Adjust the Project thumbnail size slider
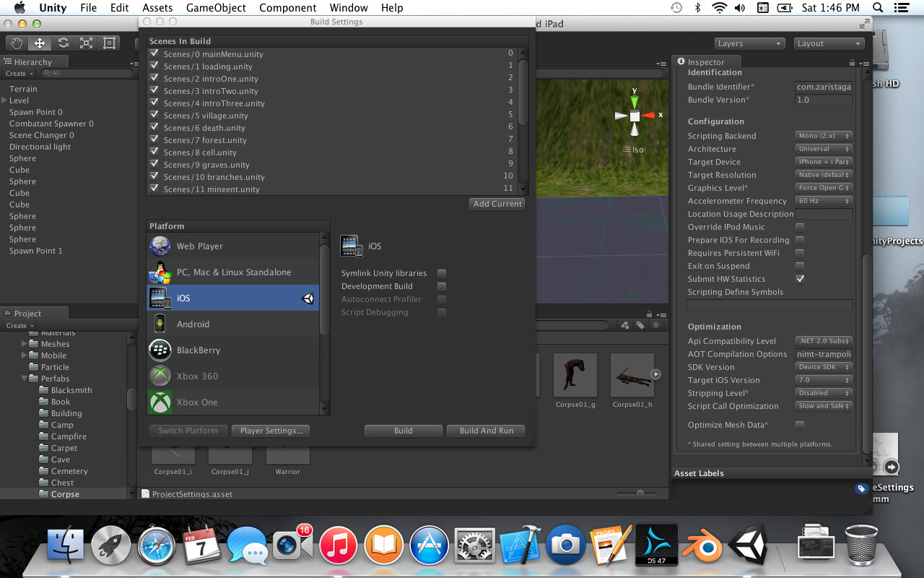 click(640, 493)
